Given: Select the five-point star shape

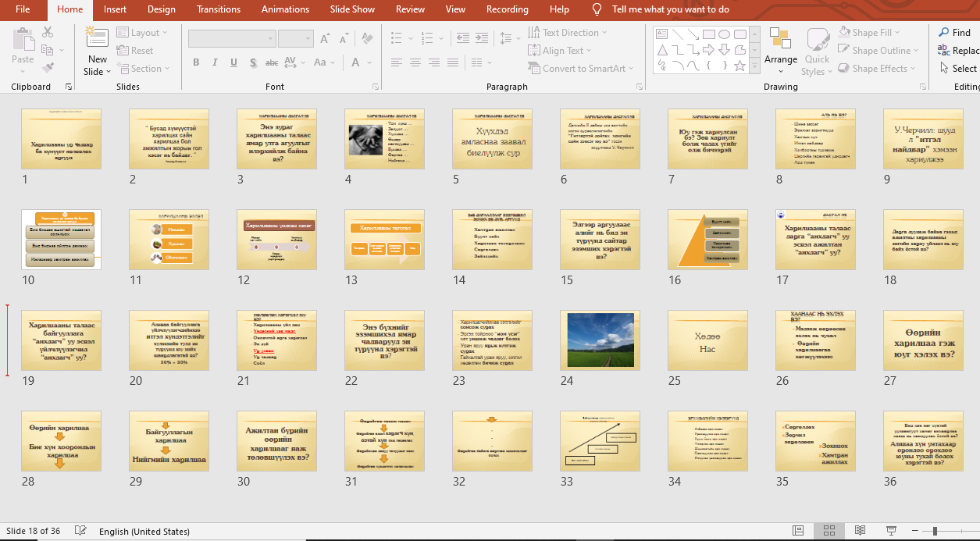Looking at the screenshot, I should click(x=739, y=66).
